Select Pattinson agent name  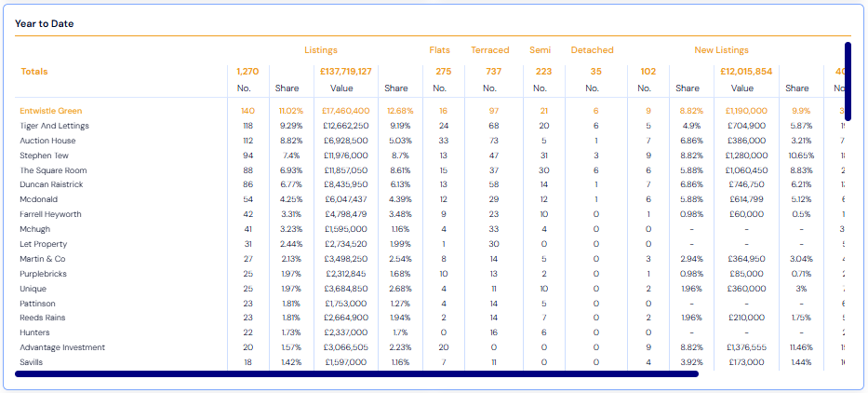pyautogui.click(x=37, y=304)
